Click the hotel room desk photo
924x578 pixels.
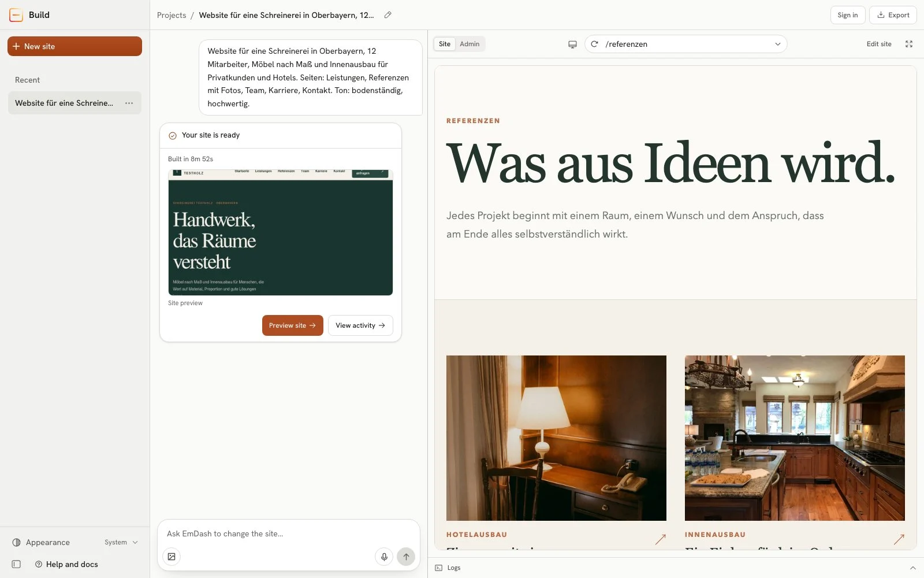pos(556,438)
